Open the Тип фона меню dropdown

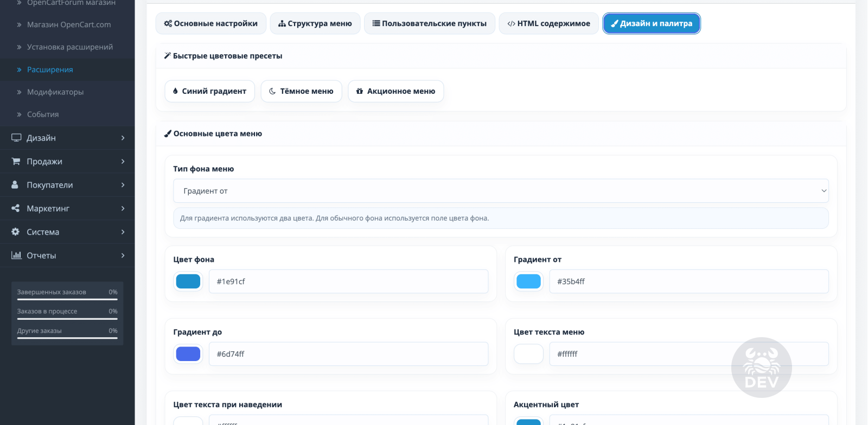coord(501,191)
